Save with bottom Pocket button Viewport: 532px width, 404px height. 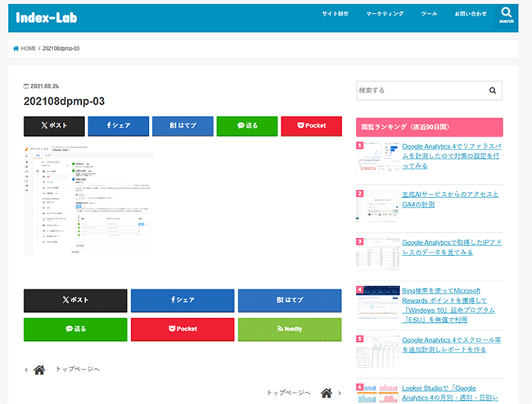183,330
